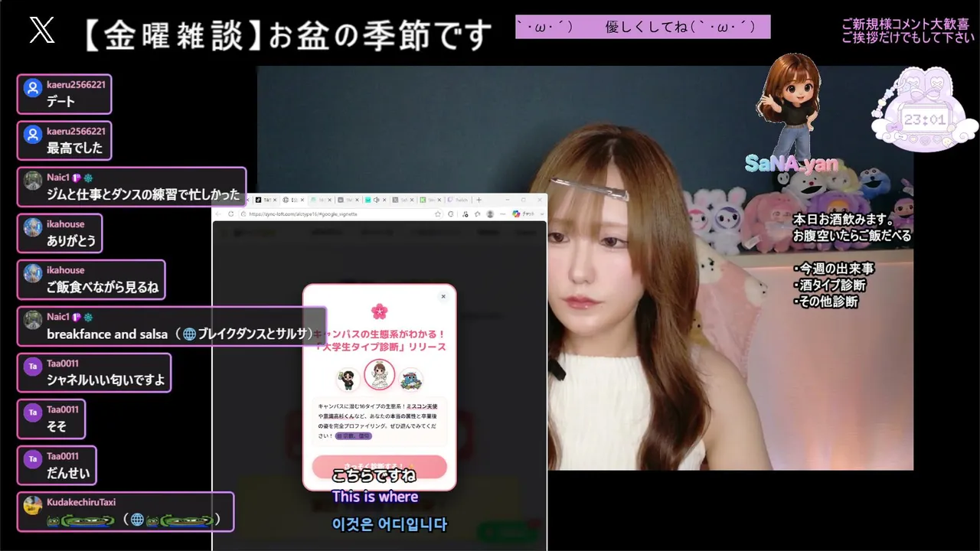Click the purple tag in popup description
This screenshot has width=980, height=551.
353,435
